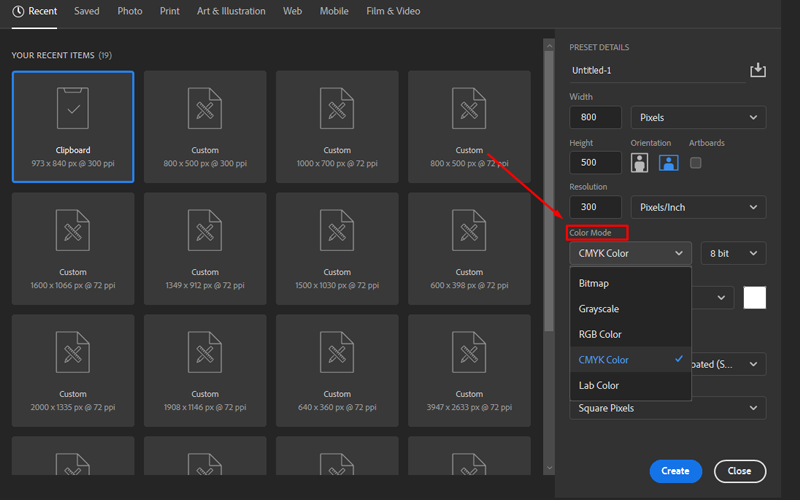This screenshot has width=800, height=500.
Task: Switch to the Recent tab
Action: point(34,11)
